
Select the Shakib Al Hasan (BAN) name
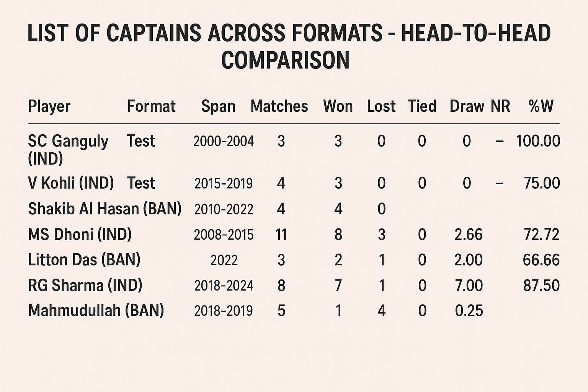point(105,209)
